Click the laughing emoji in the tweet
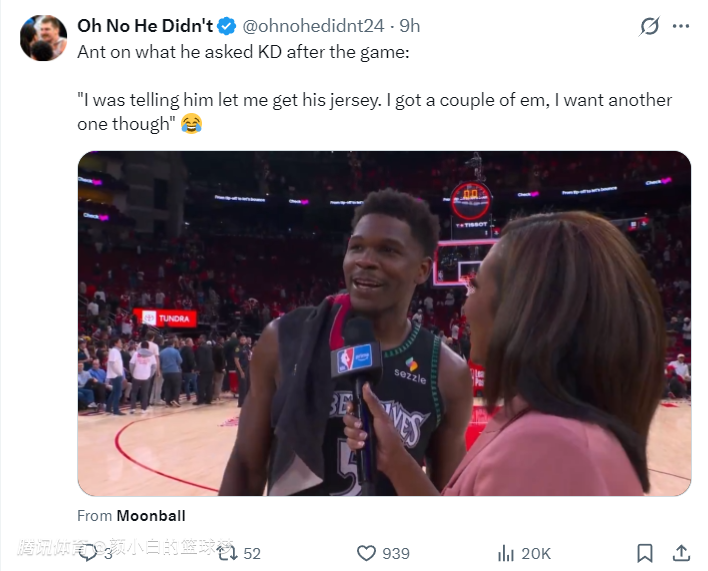 191,124
